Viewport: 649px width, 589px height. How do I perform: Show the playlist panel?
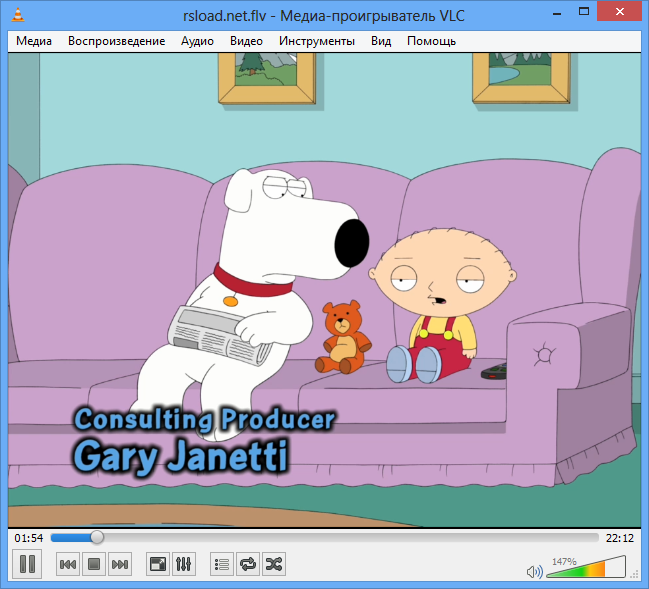(222, 564)
